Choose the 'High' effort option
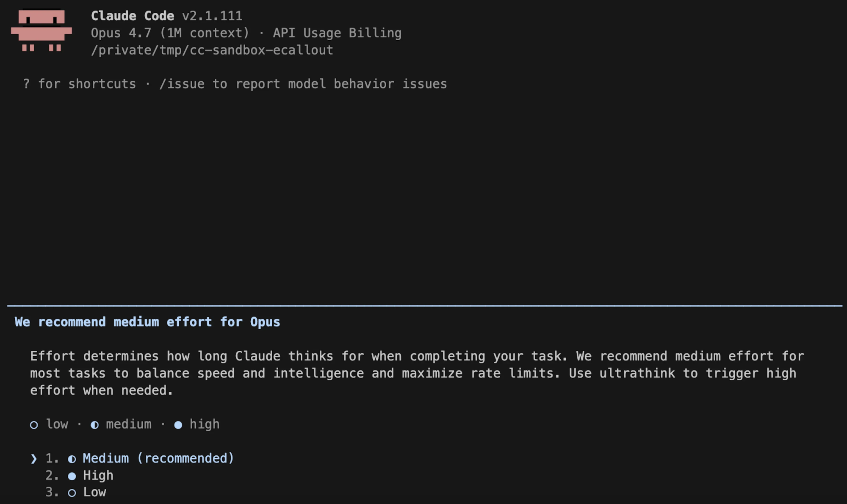The image size is (847, 504). (98, 476)
